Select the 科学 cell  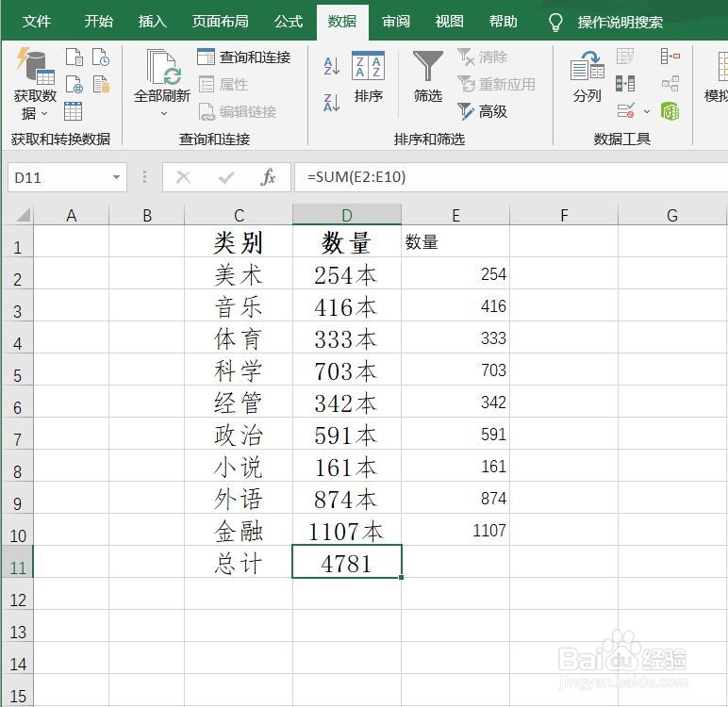(x=239, y=370)
